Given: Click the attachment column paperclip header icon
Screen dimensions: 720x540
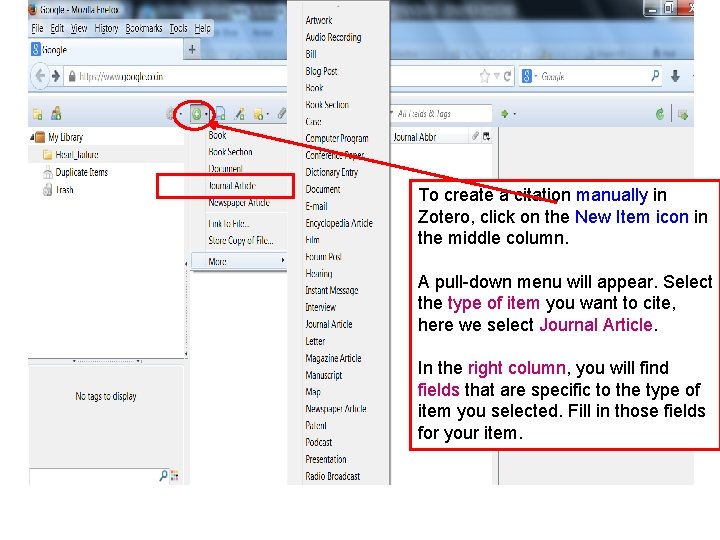Looking at the screenshot, I should (x=475, y=136).
